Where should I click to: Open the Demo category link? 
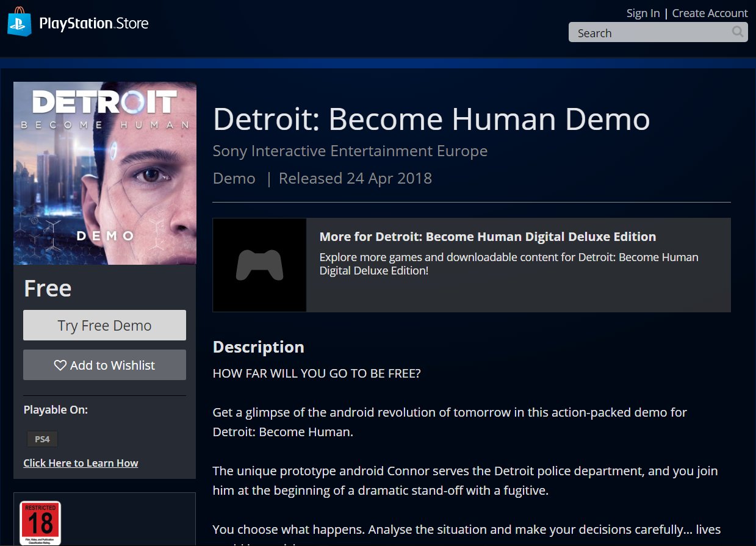(234, 178)
